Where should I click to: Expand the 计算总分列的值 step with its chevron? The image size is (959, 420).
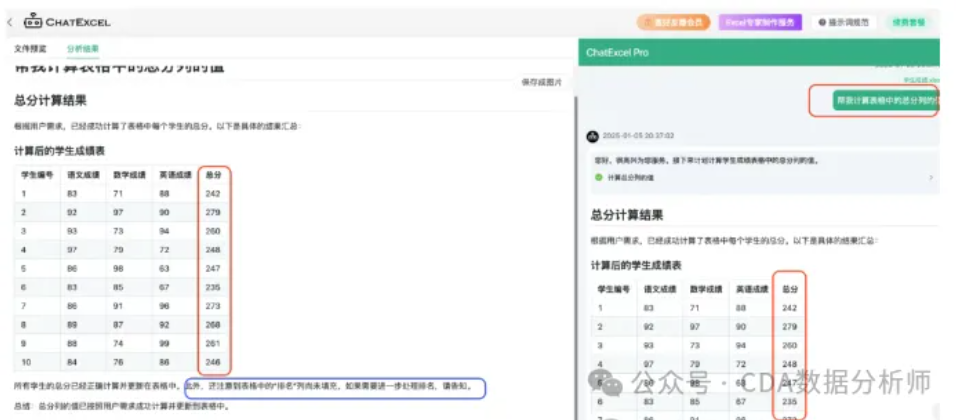931,177
